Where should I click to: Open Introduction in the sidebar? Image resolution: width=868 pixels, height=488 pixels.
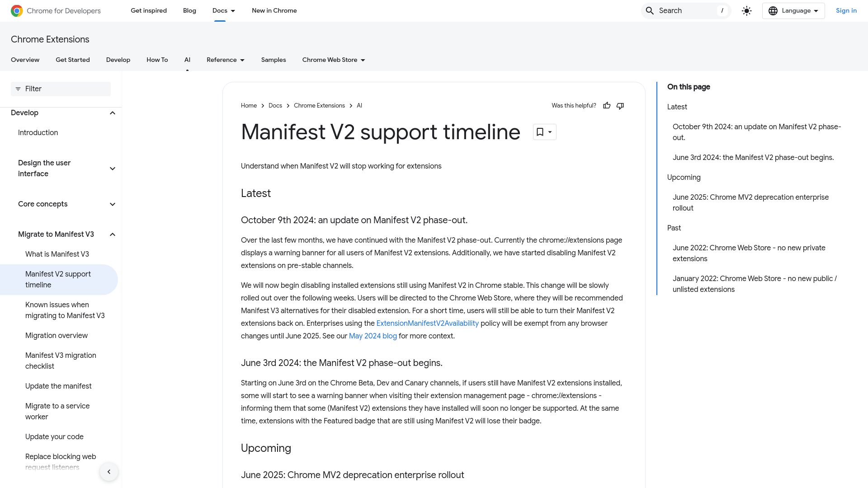(x=38, y=133)
